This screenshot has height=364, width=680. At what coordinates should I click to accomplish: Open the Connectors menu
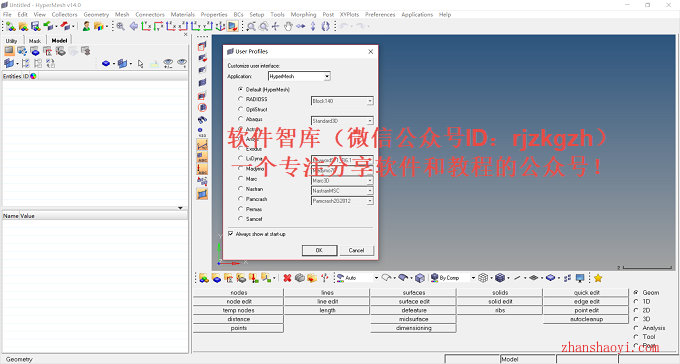click(x=150, y=14)
